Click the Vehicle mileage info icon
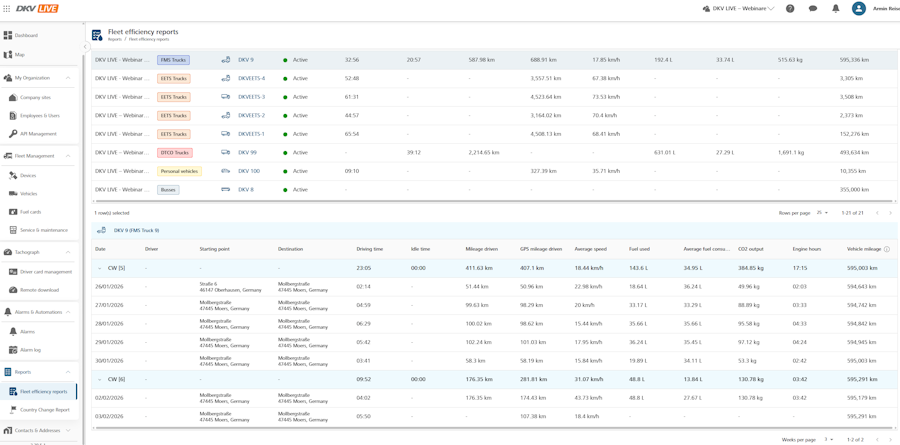Screen dimensions: 900x445 887,249
